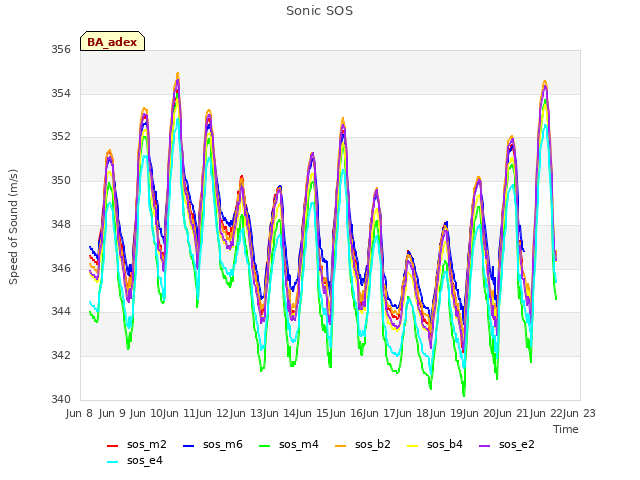
Task: Click the chart title Sonic SOS
Action: pos(319,11)
